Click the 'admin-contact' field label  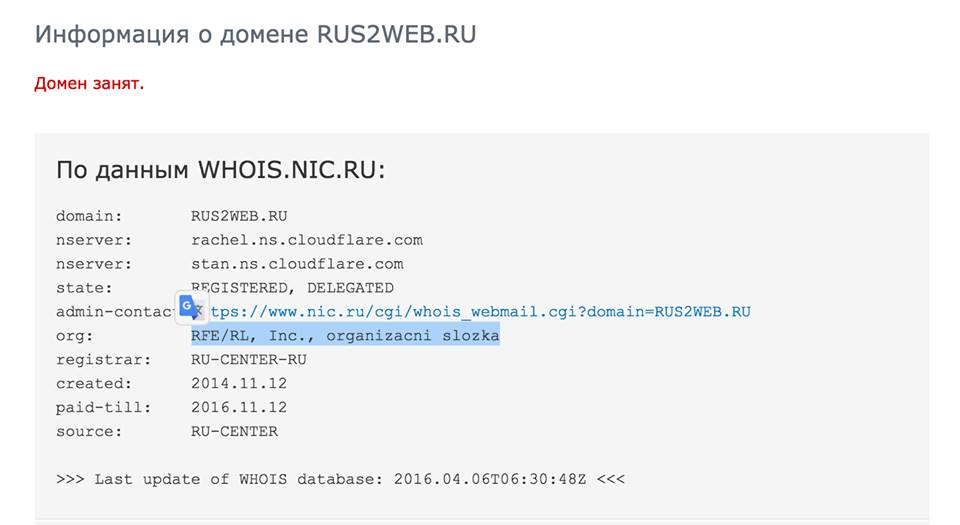click(116, 312)
